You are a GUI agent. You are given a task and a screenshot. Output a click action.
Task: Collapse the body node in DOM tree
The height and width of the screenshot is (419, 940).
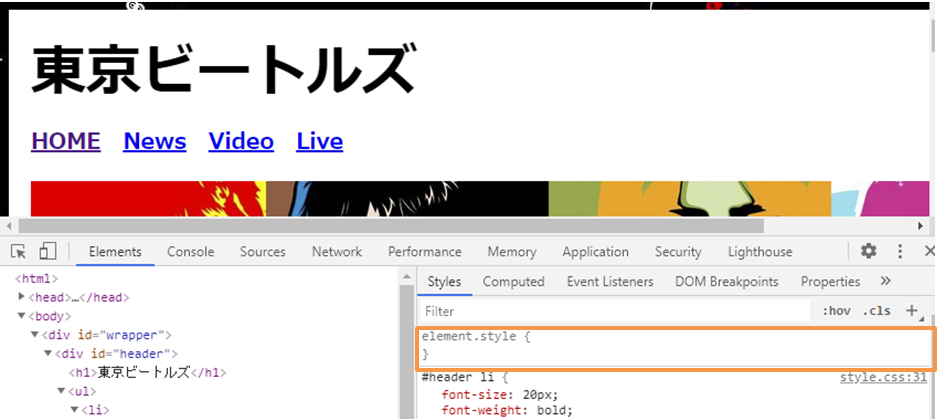[x=22, y=315]
